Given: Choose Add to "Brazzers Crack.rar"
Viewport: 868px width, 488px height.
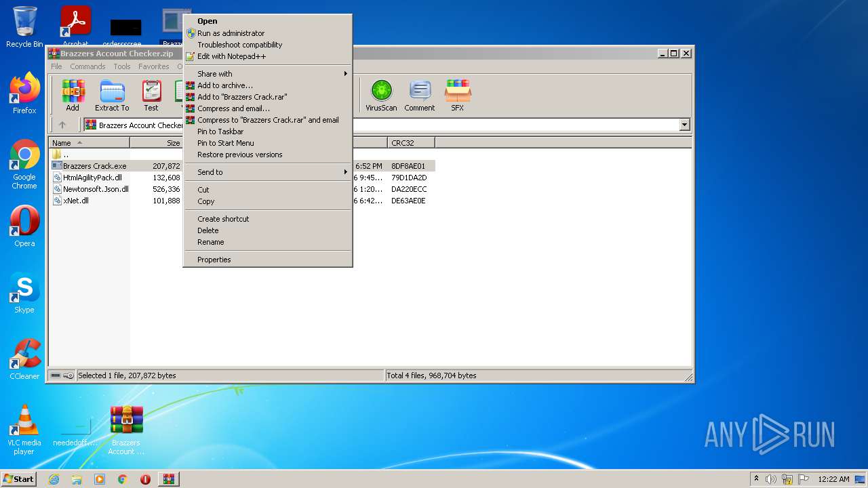Looking at the screenshot, I should coord(268,97).
